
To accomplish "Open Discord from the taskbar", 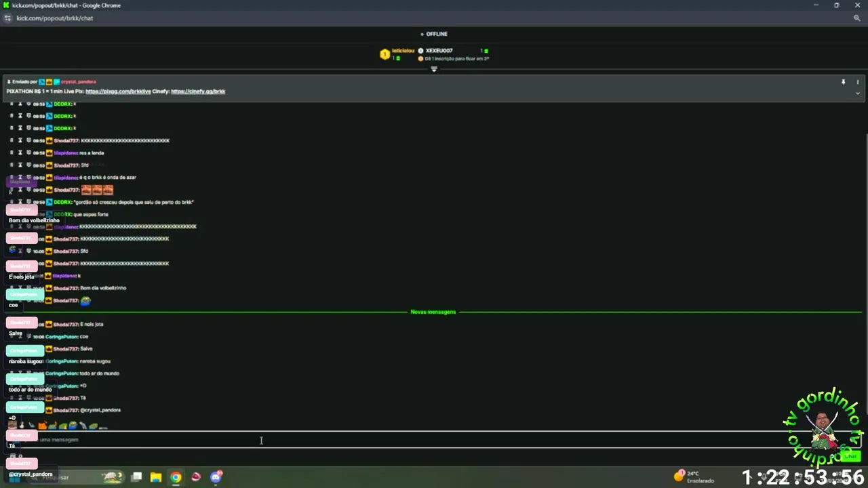I will point(216,477).
